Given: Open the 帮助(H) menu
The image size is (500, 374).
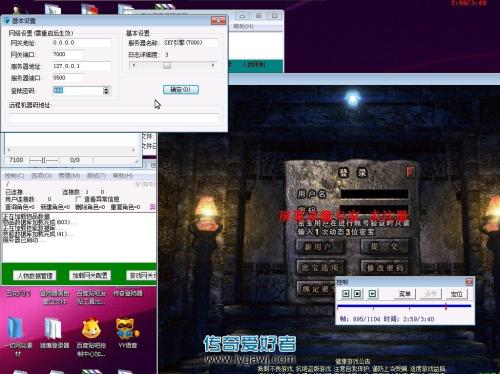Looking at the screenshot, I should (123, 176).
